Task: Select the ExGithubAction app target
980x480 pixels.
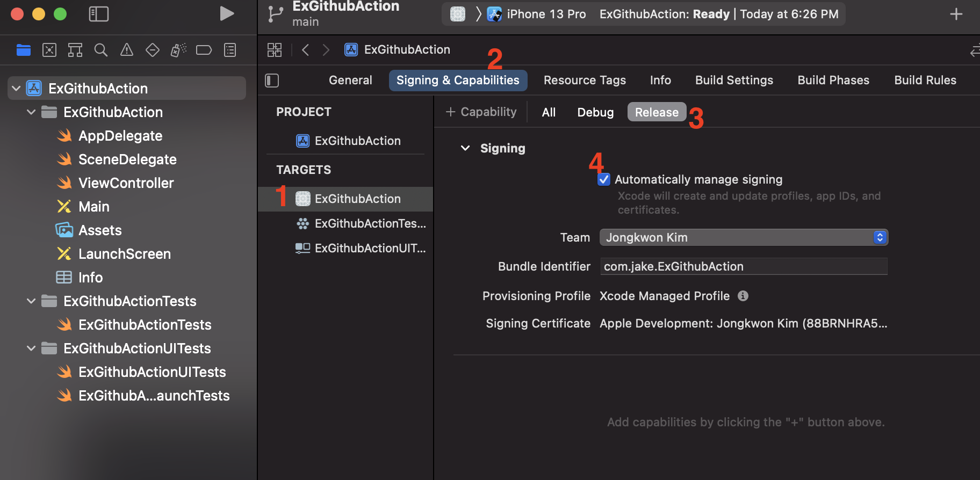Action: pos(345,199)
